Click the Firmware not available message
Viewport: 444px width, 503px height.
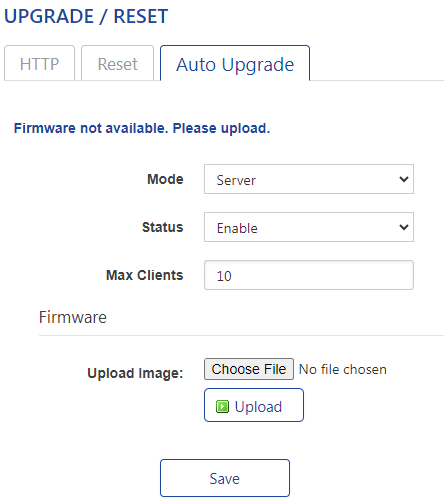click(142, 128)
